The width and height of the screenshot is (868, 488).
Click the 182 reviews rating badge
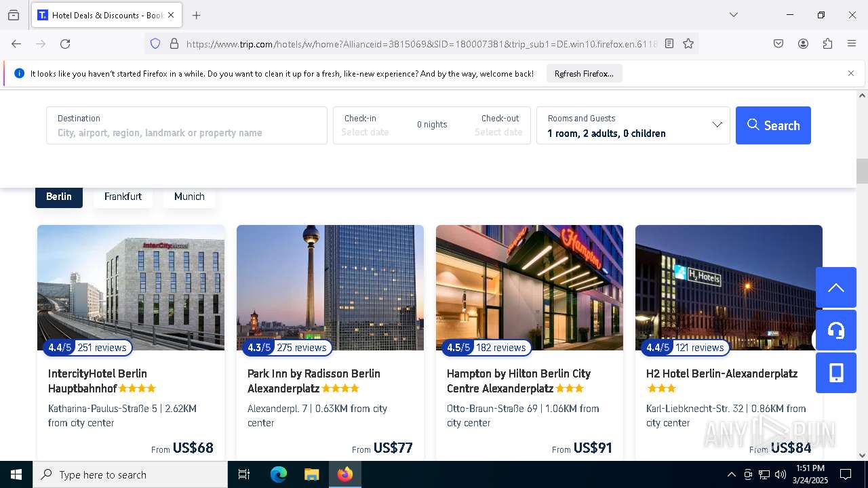(x=486, y=348)
